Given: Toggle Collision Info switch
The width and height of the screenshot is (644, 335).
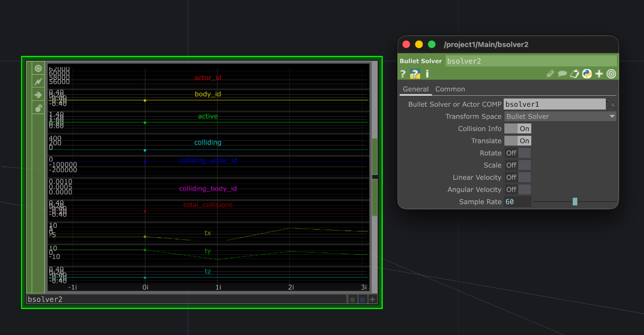Looking at the screenshot, I should pos(517,128).
